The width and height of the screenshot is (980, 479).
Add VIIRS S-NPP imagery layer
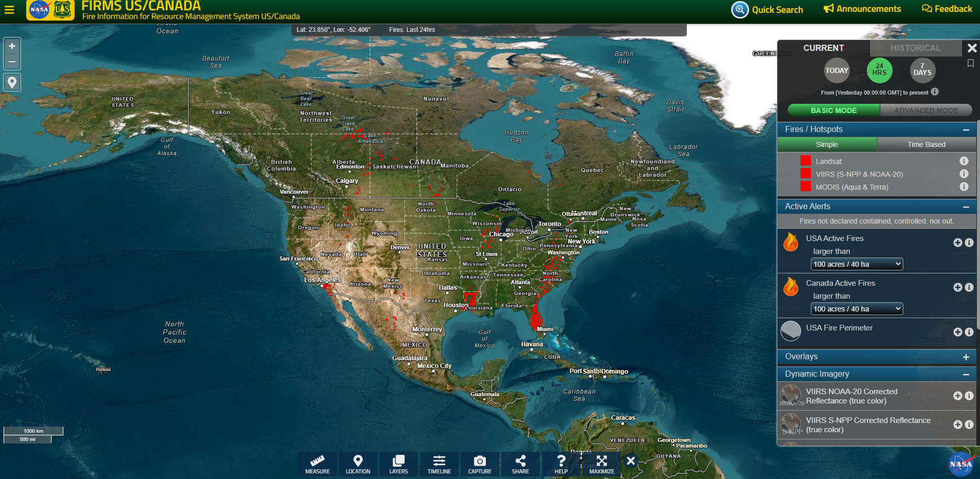(957, 425)
